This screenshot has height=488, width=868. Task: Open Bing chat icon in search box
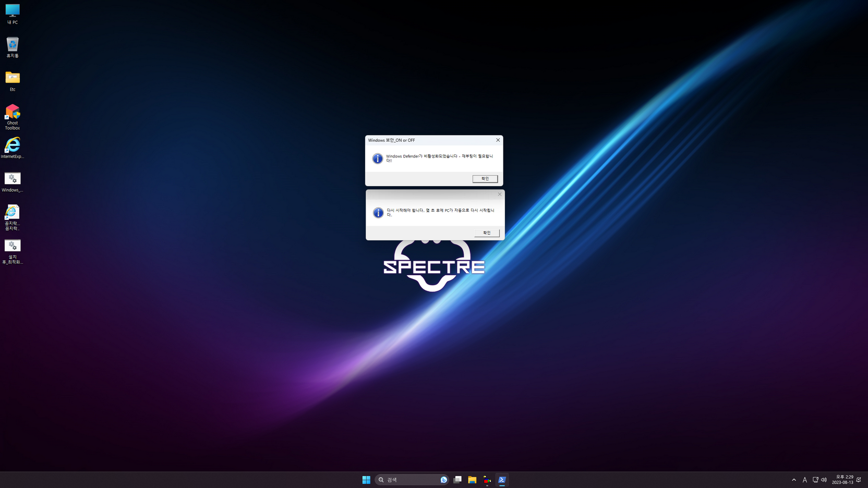tap(444, 480)
